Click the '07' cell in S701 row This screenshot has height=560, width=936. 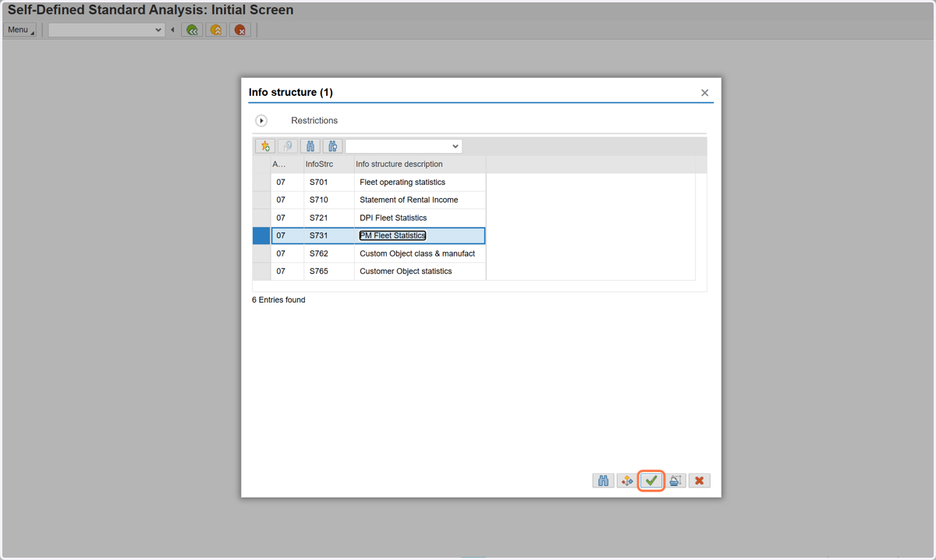287,183
